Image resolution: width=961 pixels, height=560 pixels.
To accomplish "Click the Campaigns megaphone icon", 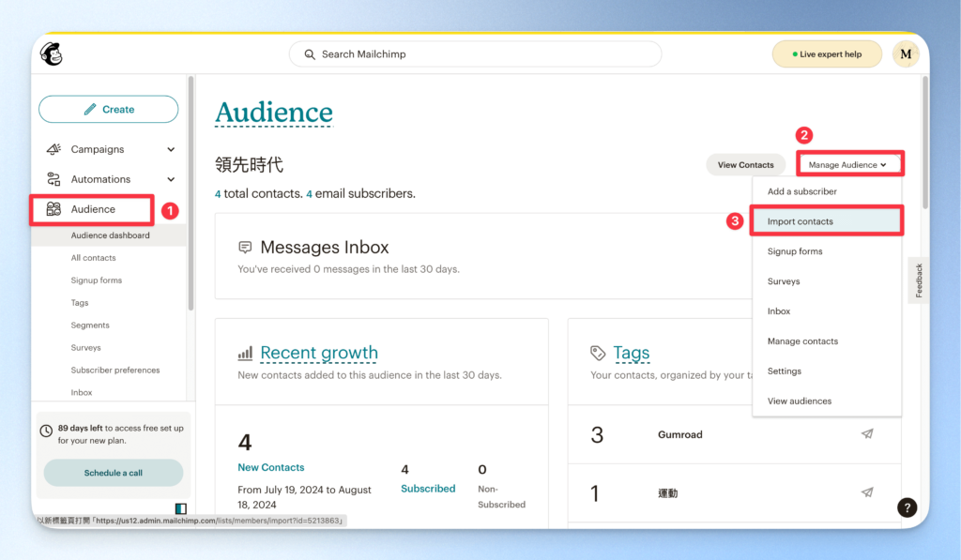I will [x=53, y=149].
